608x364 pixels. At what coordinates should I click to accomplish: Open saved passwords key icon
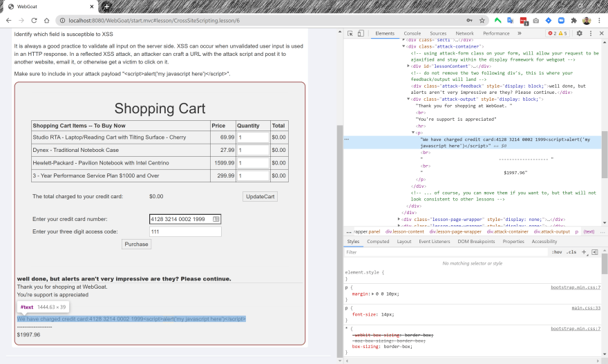(x=469, y=21)
